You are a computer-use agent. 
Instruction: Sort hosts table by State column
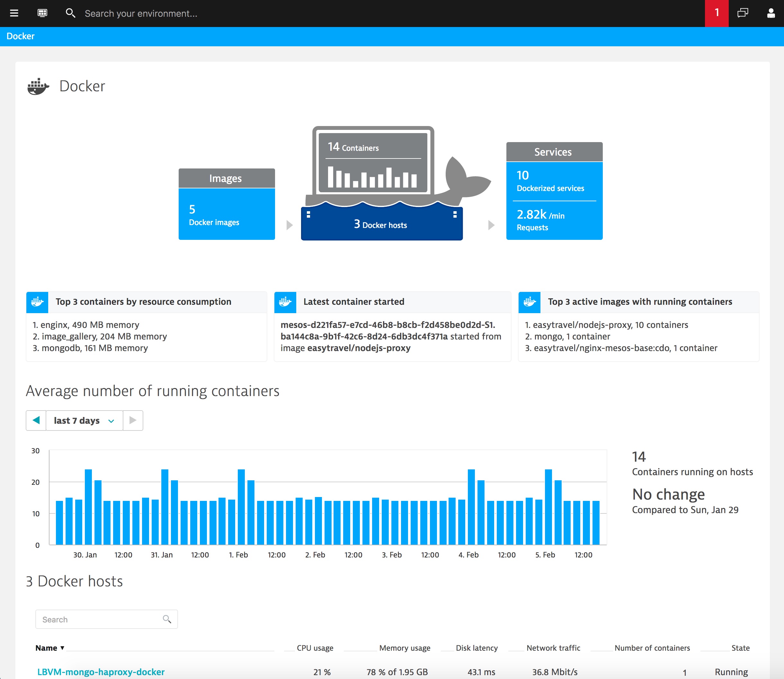tap(740, 648)
